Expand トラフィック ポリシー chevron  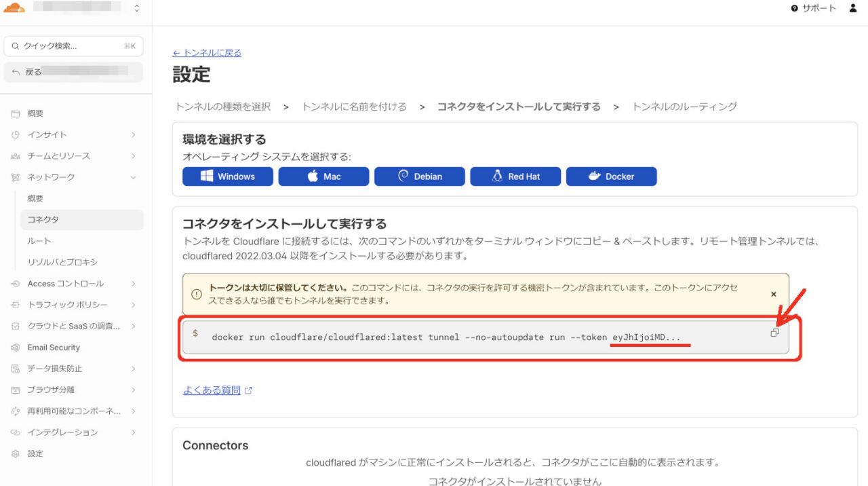coord(133,305)
